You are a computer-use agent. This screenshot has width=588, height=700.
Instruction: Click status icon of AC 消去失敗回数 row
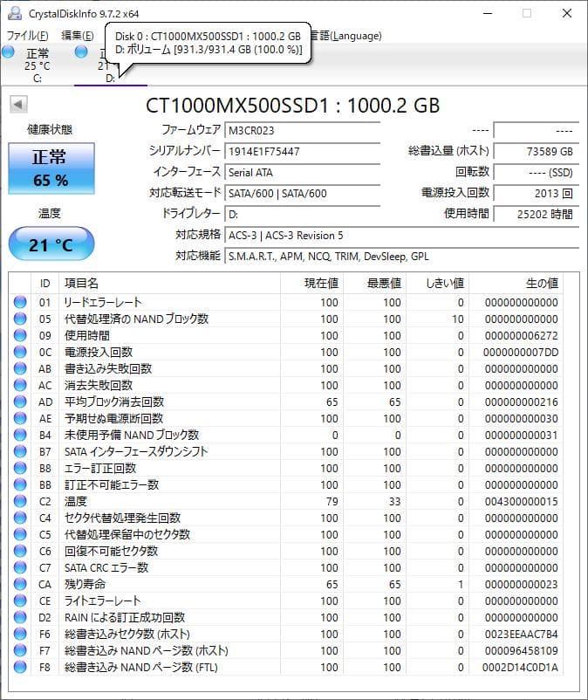click(20, 385)
